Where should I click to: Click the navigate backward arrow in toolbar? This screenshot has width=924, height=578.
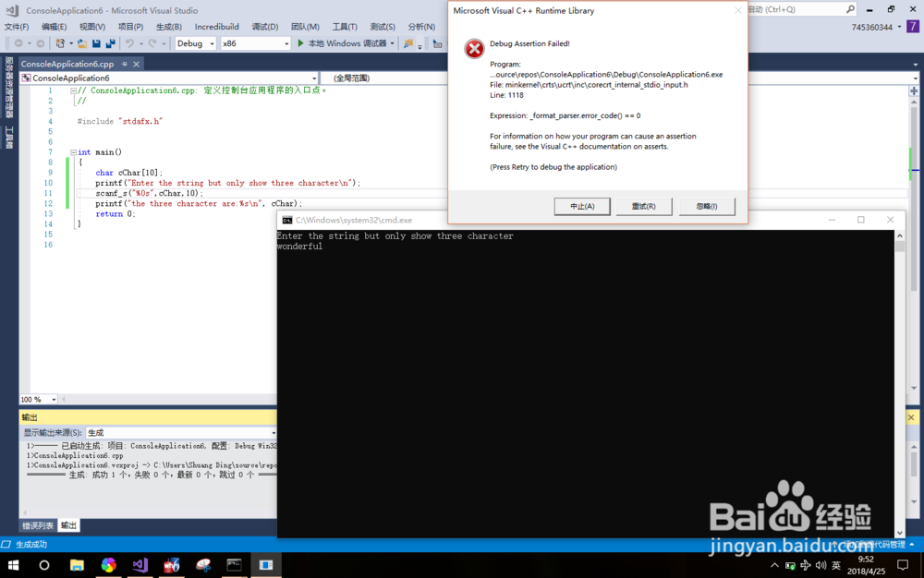pyautogui.click(x=18, y=43)
